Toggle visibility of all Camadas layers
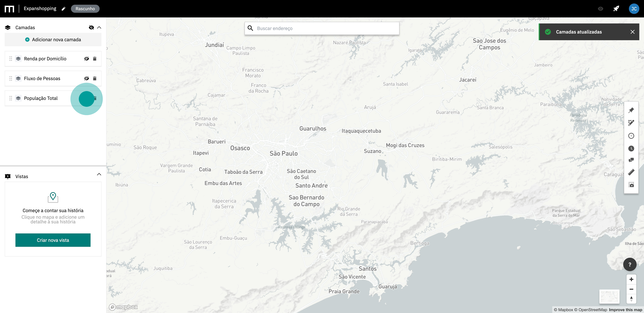This screenshot has height=313, width=644. tap(91, 27)
